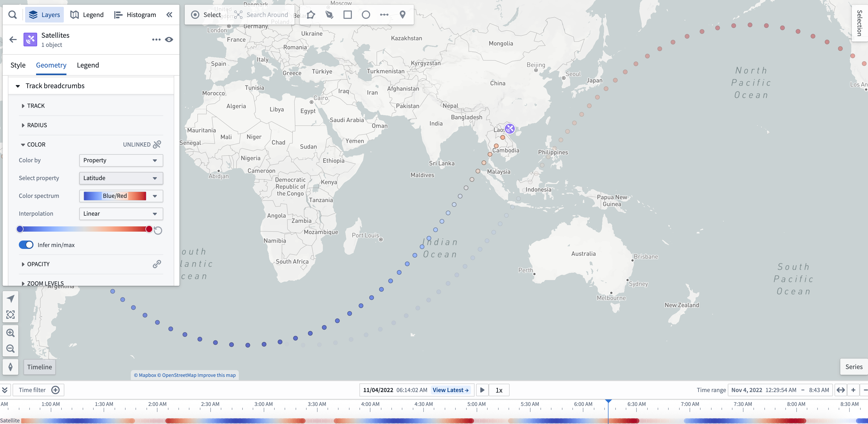Activate the circle selection tool
This screenshot has width=868, height=424.
tap(366, 14)
